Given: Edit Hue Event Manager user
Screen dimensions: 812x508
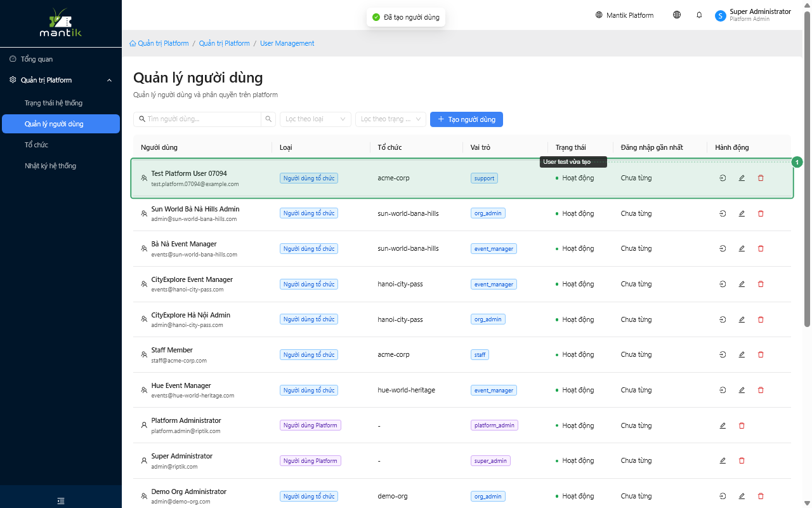Looking at the screenshot, I should [742, 390].
